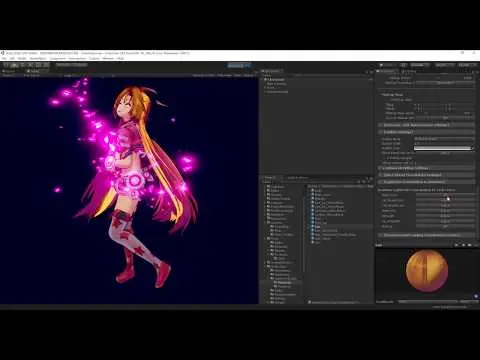Select the Scale tool in the toolbar

[30, 65]
